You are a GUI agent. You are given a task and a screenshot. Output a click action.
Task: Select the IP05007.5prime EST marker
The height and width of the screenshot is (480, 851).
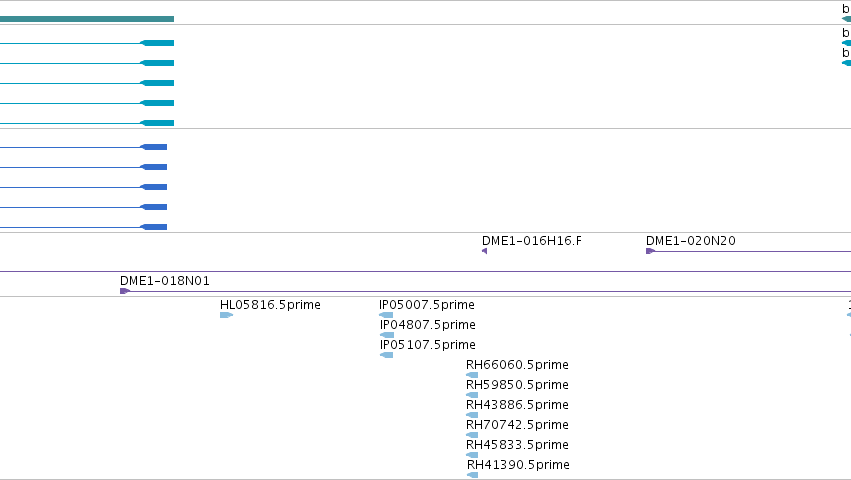coord(386,315)
